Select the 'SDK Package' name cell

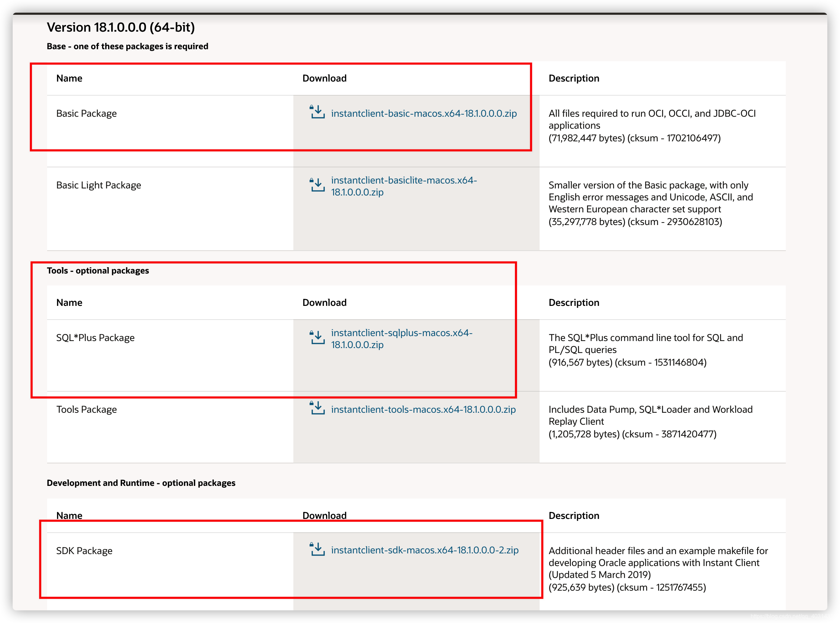84,551
